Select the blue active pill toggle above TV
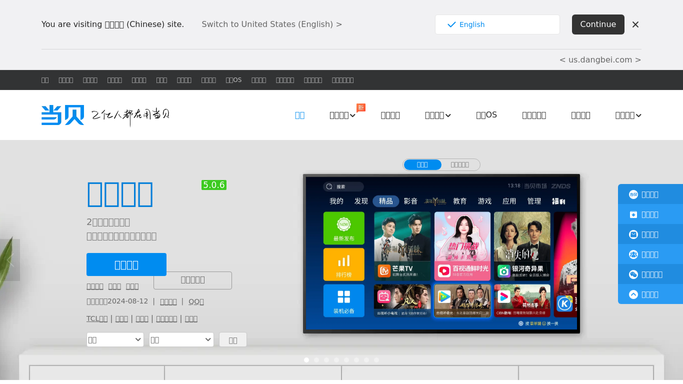This screenshot has height=384, width=683. pos(423,165)
